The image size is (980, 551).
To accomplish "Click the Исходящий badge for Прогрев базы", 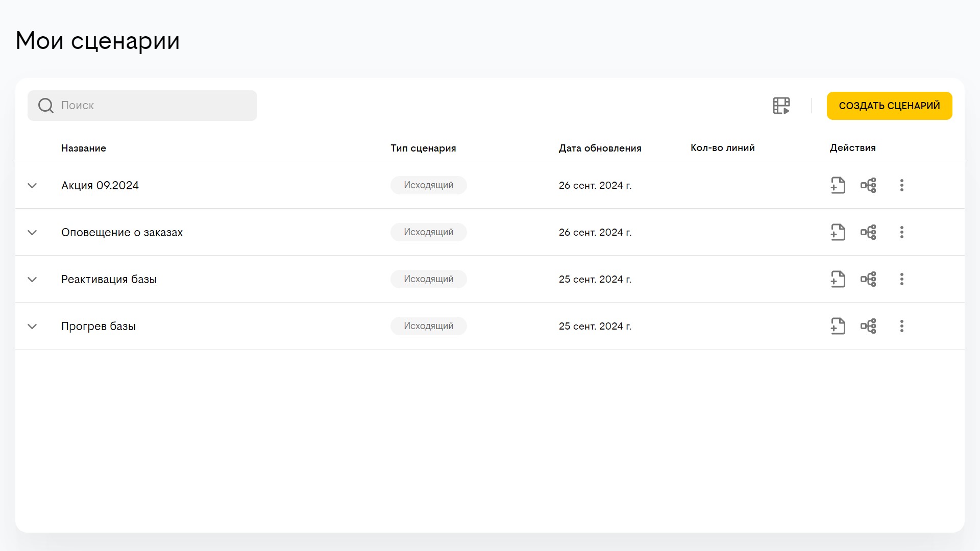I will pyautogui.click(x=429, y=326).
